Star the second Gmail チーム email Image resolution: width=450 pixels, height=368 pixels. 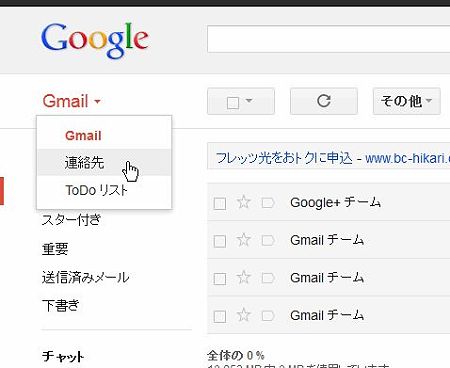click(244, 277)
